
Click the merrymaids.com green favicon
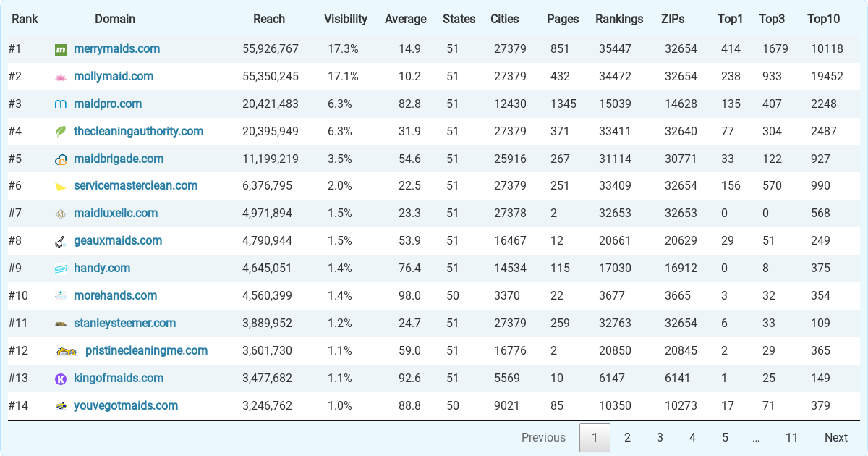[x=61, y=50]
